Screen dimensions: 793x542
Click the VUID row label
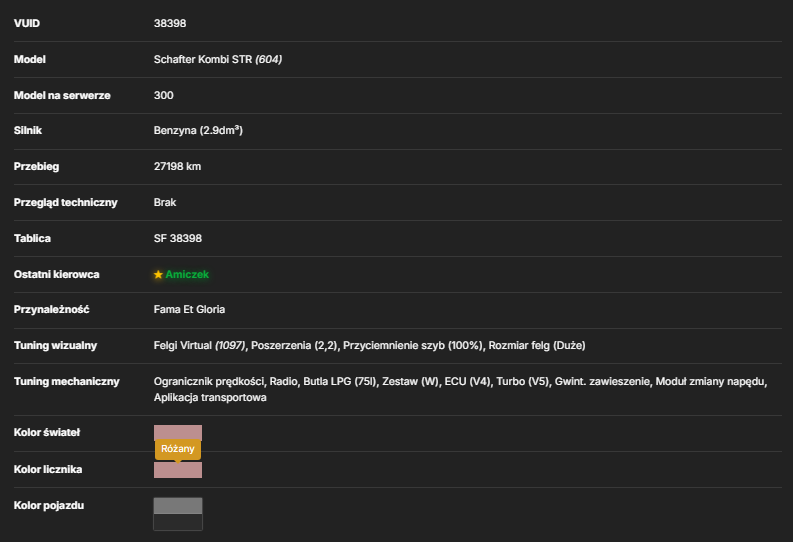27,23
